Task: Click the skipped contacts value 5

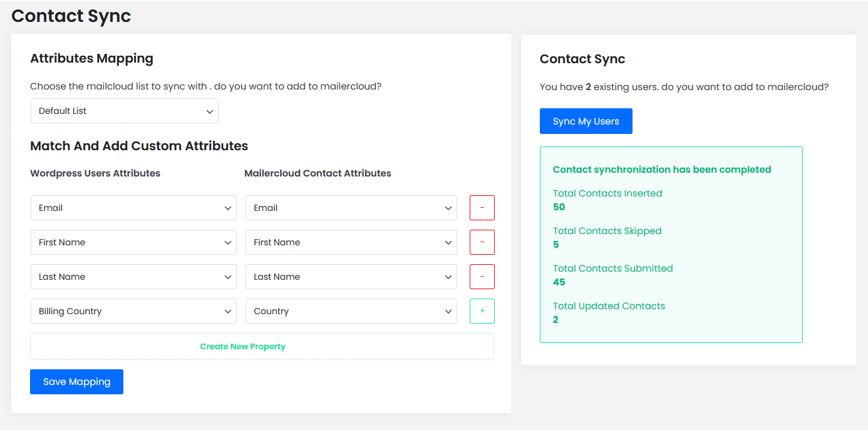Action: tap(556, 245)
